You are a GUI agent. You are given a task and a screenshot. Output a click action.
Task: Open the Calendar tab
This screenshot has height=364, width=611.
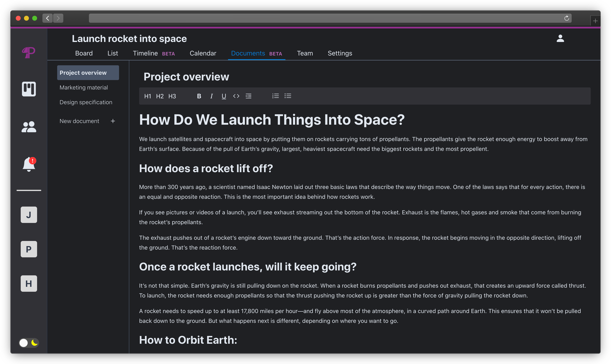click(203, 53)
